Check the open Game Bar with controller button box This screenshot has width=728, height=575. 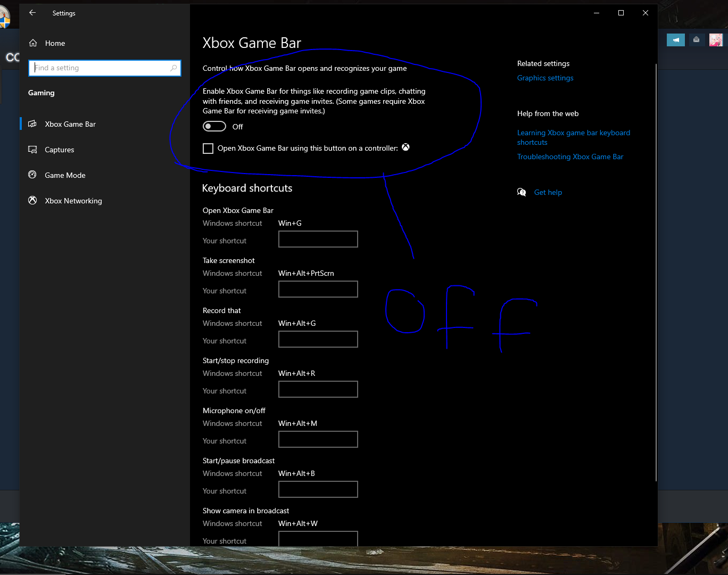pos(208,149)
